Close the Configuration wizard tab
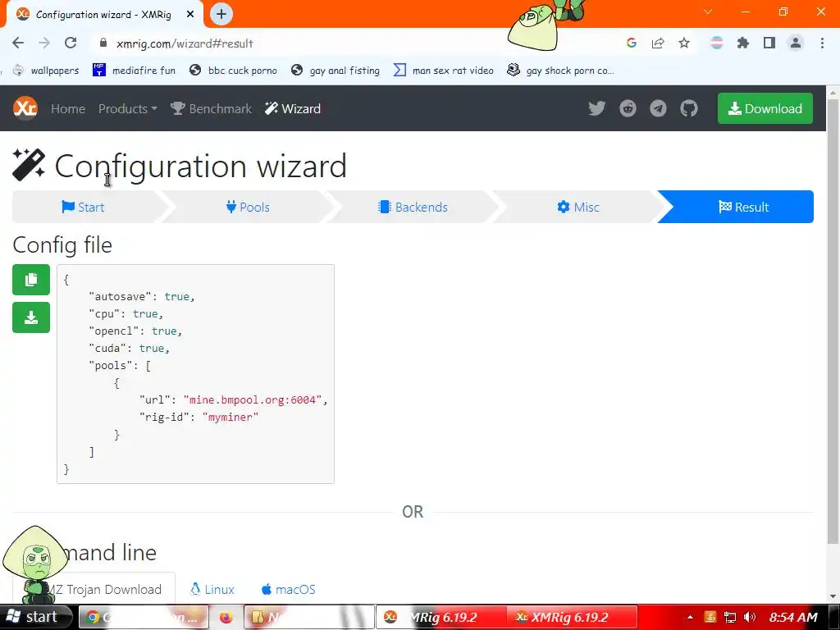The width and height of the screenshot is (840, 630). tap(190, 15)
